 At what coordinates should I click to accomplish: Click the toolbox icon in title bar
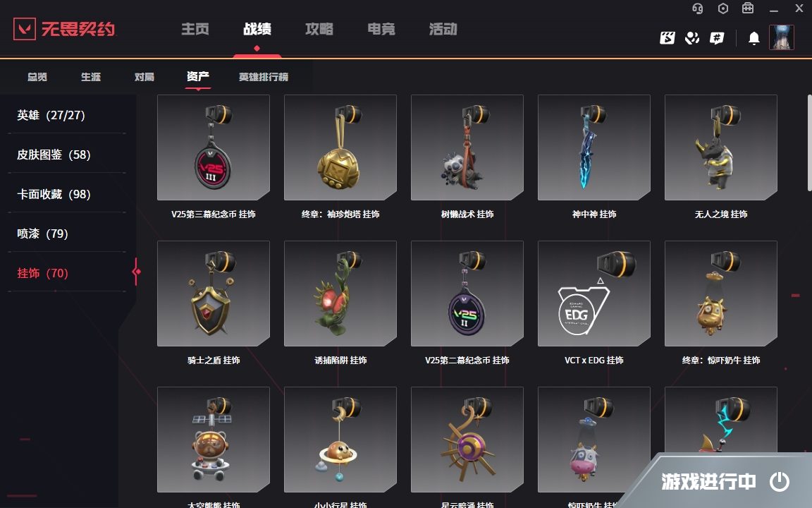pyautogui.click(x=748, y=8)
